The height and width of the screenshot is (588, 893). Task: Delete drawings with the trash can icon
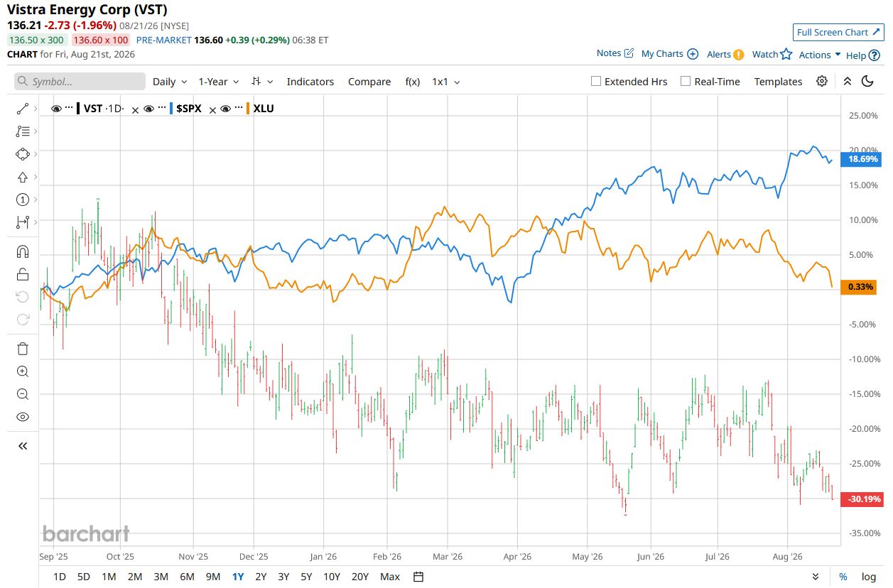pos(22,349)
